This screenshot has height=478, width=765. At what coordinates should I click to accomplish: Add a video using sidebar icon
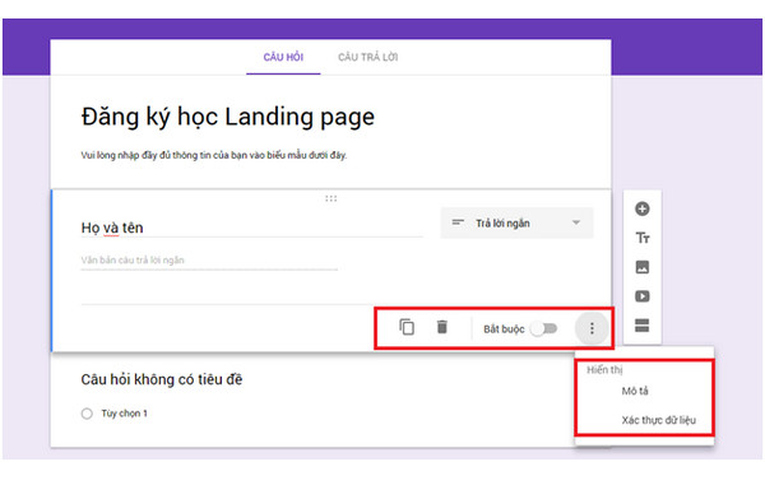click(642, 296)
